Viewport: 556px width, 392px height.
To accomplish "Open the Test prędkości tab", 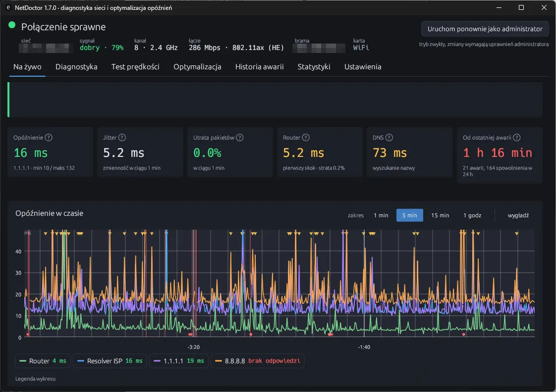I will pyautogui.click(x=135, y=67).
